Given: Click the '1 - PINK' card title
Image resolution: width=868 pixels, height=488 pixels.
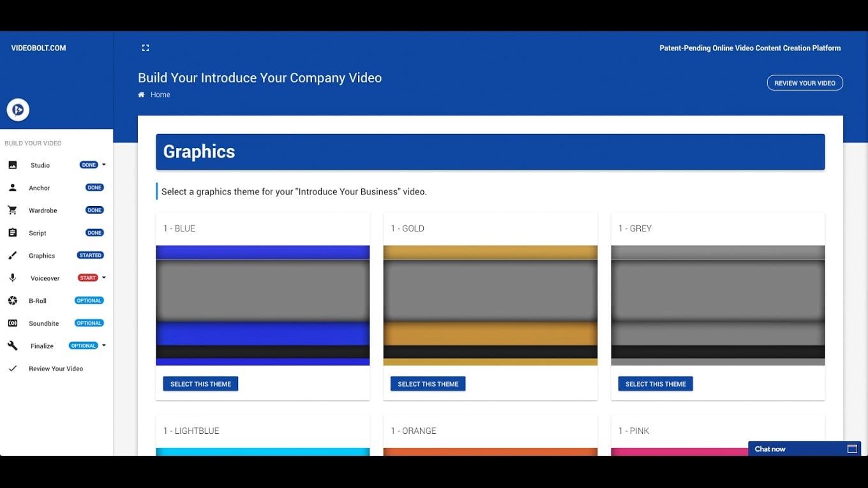Looking at the screenshot, I should pos(634,431).
